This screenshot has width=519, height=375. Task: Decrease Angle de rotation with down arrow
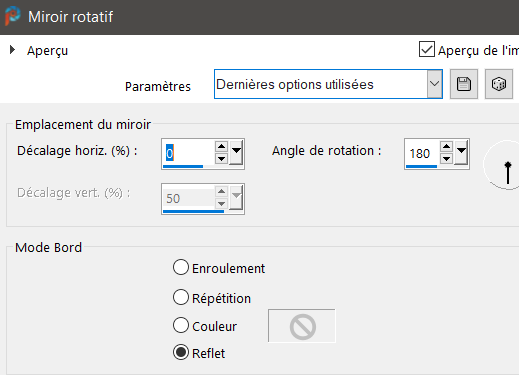pyautogui.click(x=446, y=159)
